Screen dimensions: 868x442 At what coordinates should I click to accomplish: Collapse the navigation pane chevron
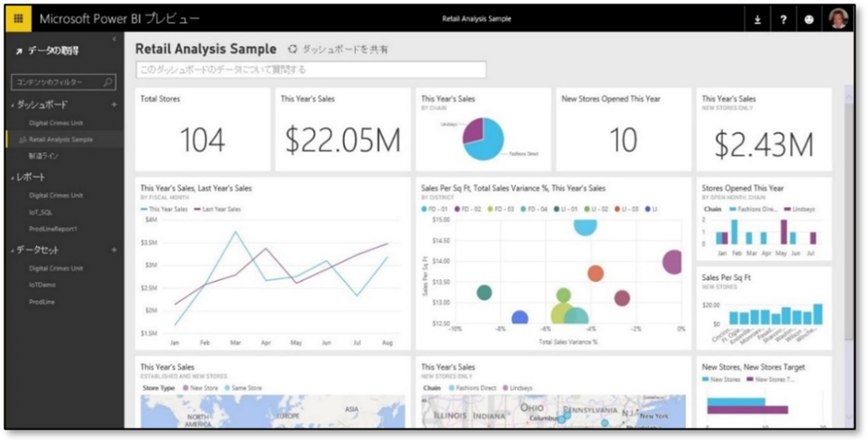[114, 39]
